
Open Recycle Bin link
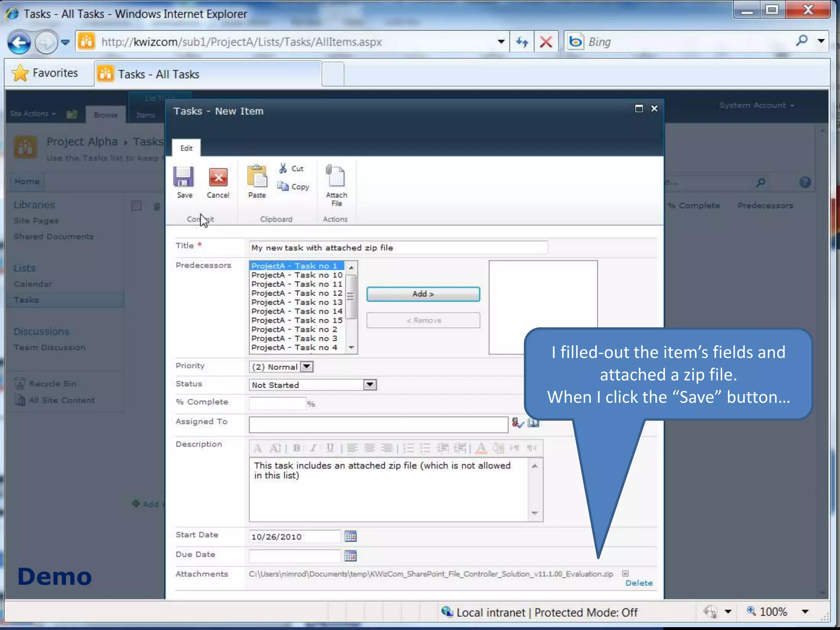click(52, 383)
